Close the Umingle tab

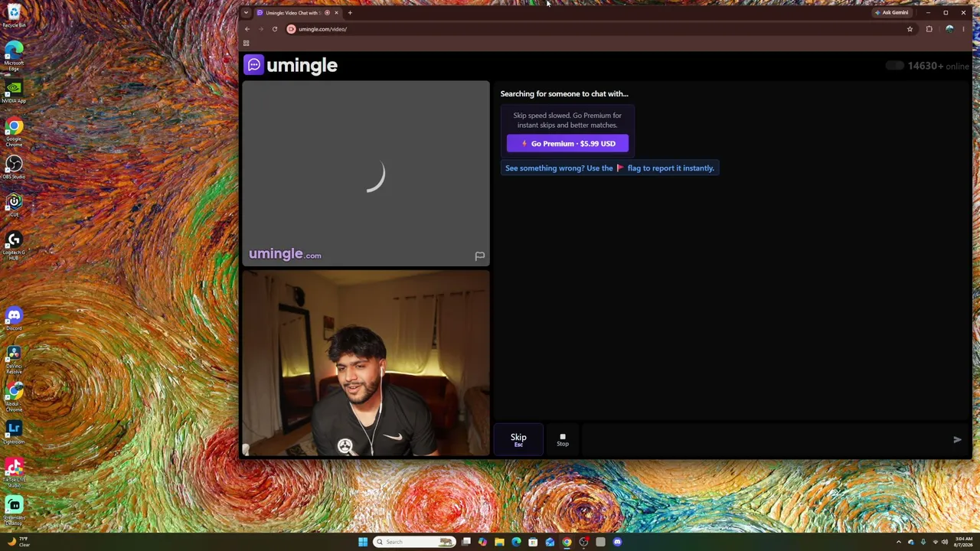[336, 13]
